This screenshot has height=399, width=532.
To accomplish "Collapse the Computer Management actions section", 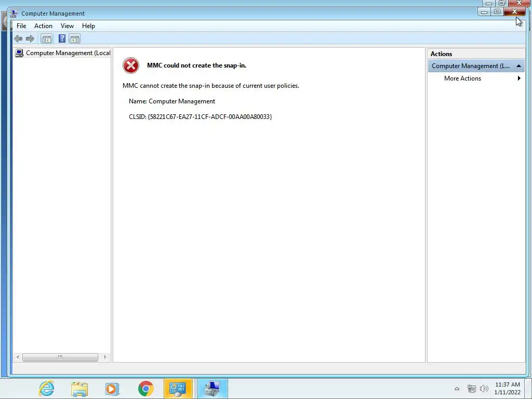I will [518, 66].
